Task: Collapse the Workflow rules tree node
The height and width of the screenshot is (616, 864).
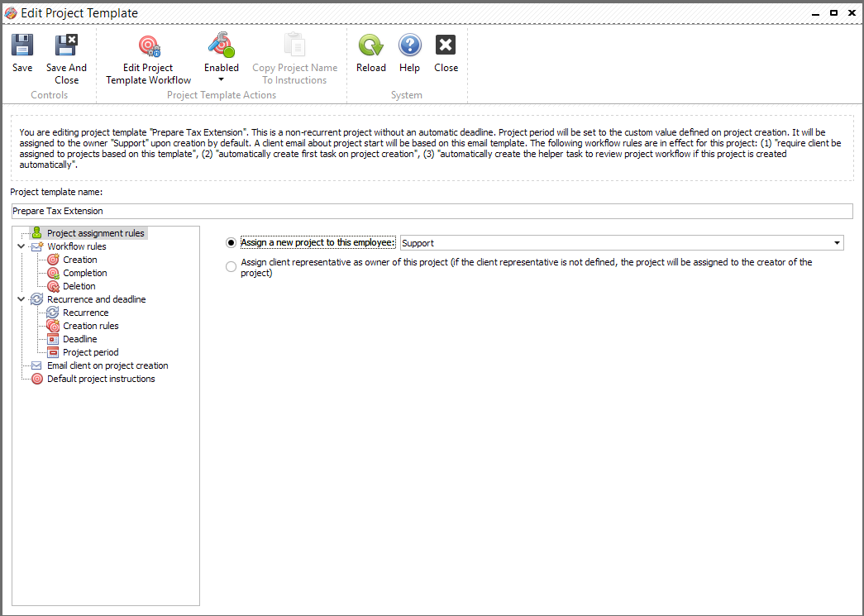Action: pos(21,246)
